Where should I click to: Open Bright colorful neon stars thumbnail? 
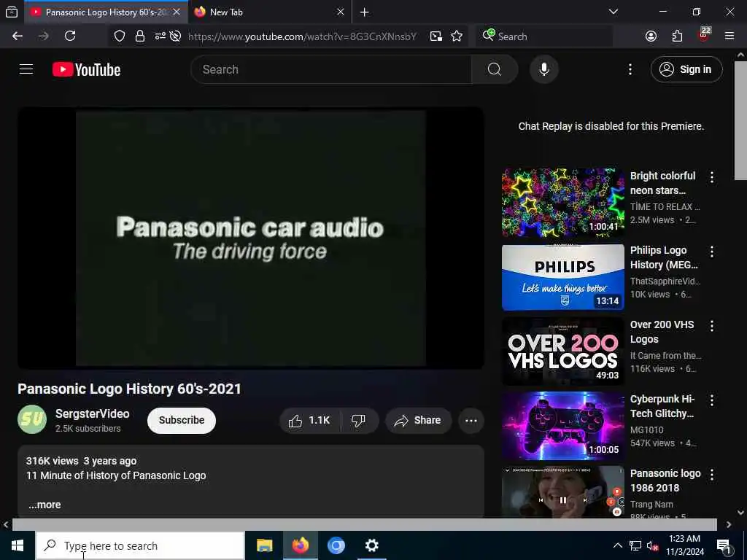pyautogui.click(x=562, y=203)
